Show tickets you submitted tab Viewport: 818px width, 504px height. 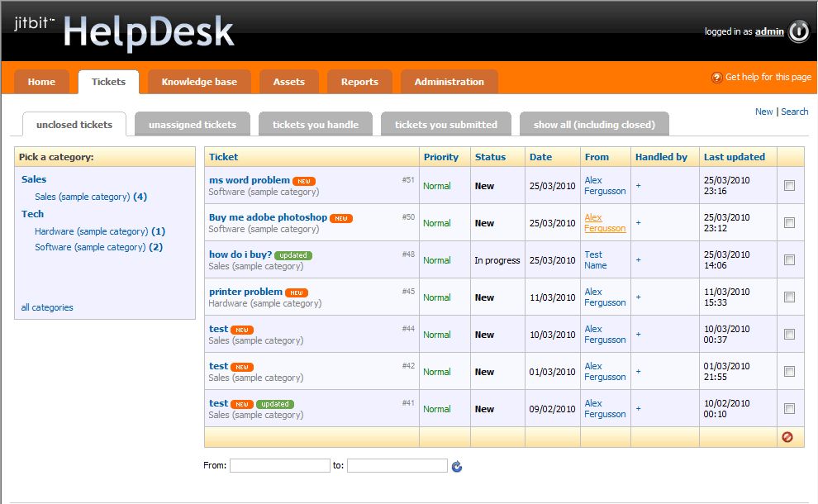coord(446,125)
